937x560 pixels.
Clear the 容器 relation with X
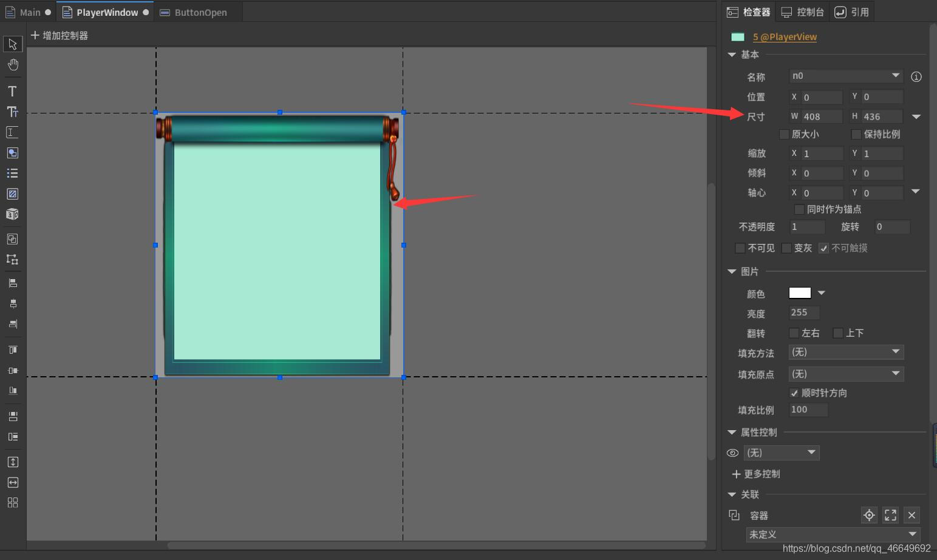pos(911,515)
